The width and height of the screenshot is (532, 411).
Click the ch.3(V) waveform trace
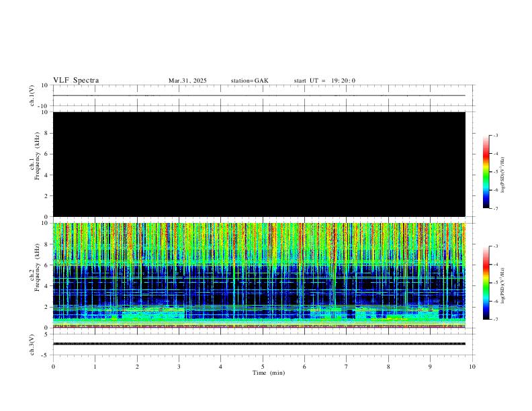259,344
